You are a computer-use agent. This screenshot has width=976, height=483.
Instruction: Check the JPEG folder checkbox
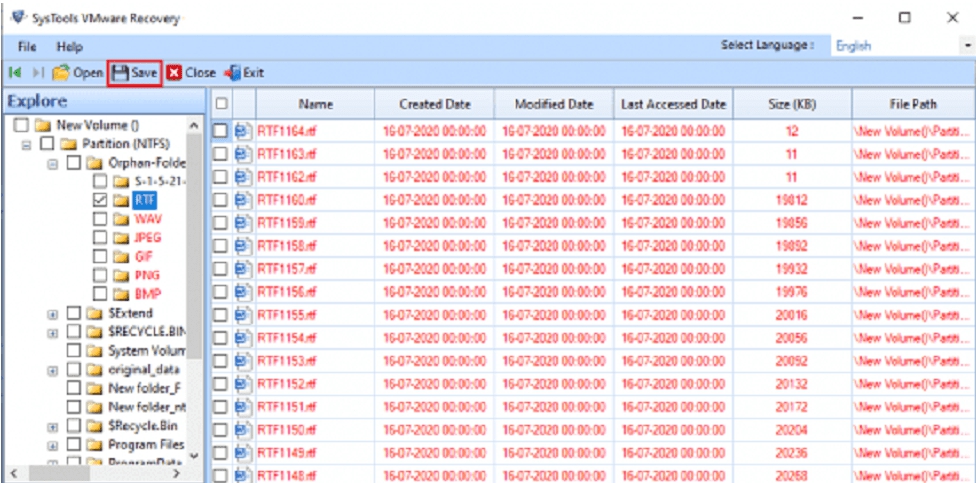click(100, 237)
